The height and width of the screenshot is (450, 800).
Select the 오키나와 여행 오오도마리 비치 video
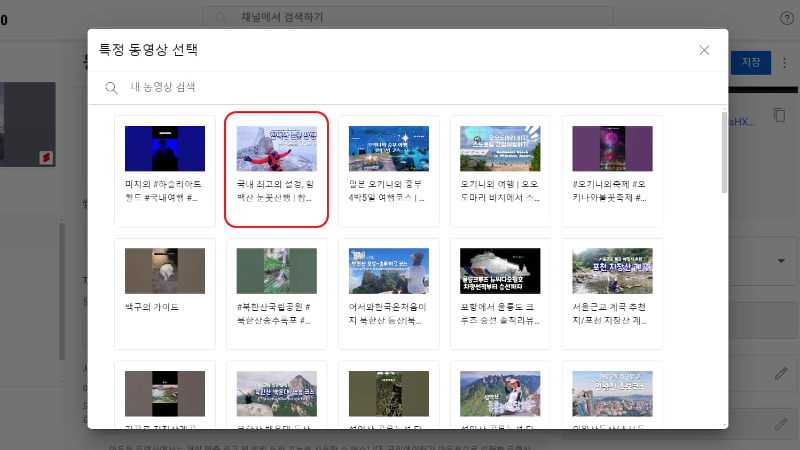pos(500,171)
